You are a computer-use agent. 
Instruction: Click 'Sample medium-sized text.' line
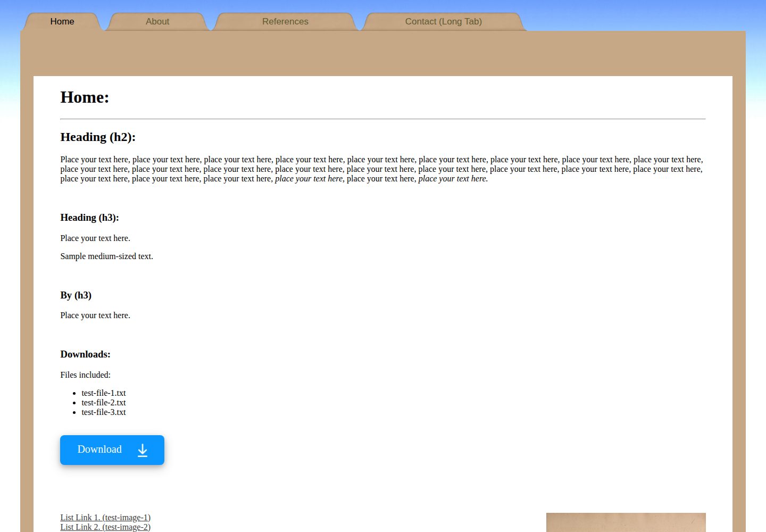(106, 256)
